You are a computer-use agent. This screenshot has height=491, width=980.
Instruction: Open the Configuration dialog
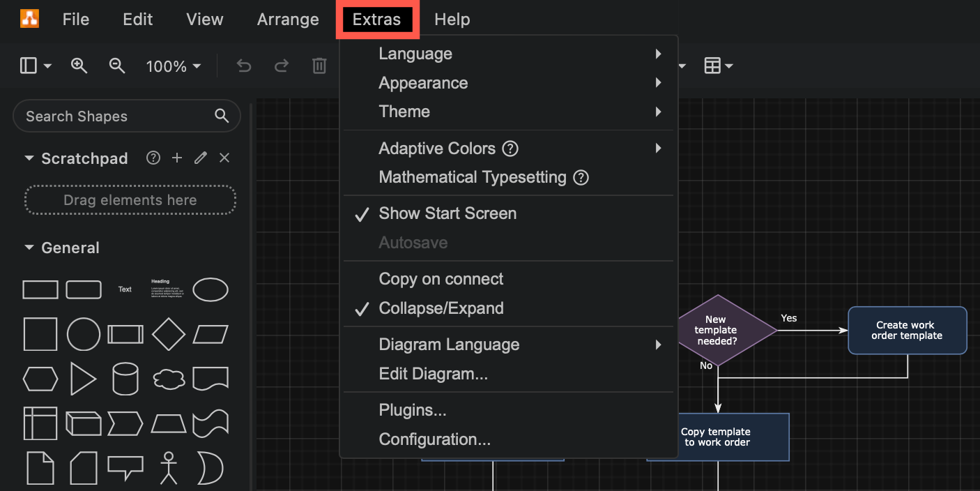point(434,439)
